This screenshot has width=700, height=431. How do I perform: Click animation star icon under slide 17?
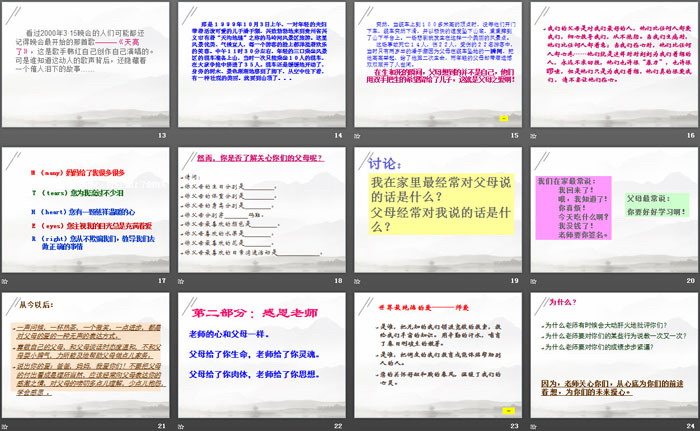[5, 281]
